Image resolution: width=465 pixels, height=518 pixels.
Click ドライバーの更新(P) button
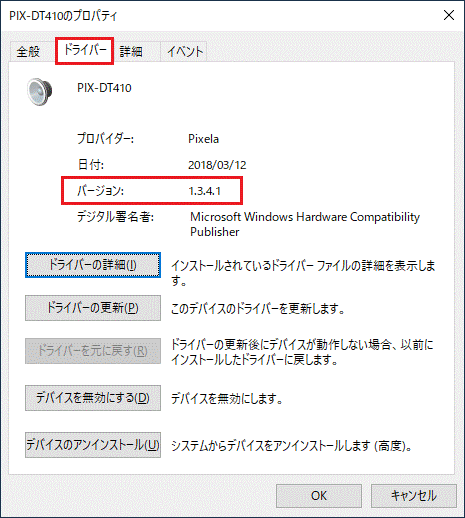[93, 308]
